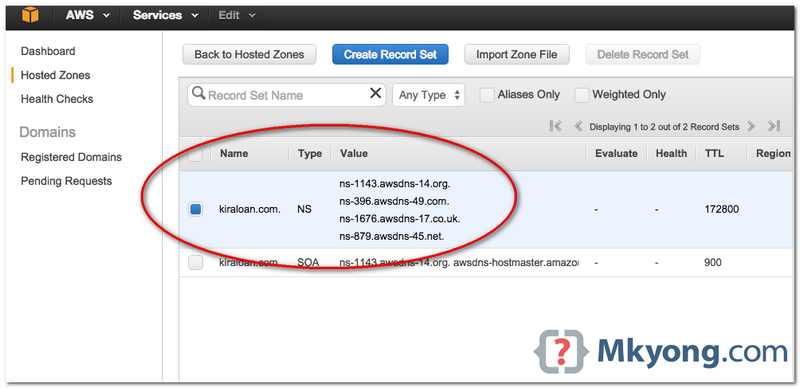
Task: Toggle the Weighted Only checkbox
Action: tap(582, 95)
